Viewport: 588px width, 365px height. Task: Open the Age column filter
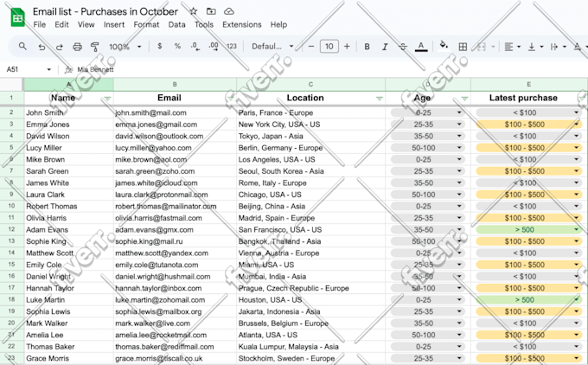[x=464, y=99]
